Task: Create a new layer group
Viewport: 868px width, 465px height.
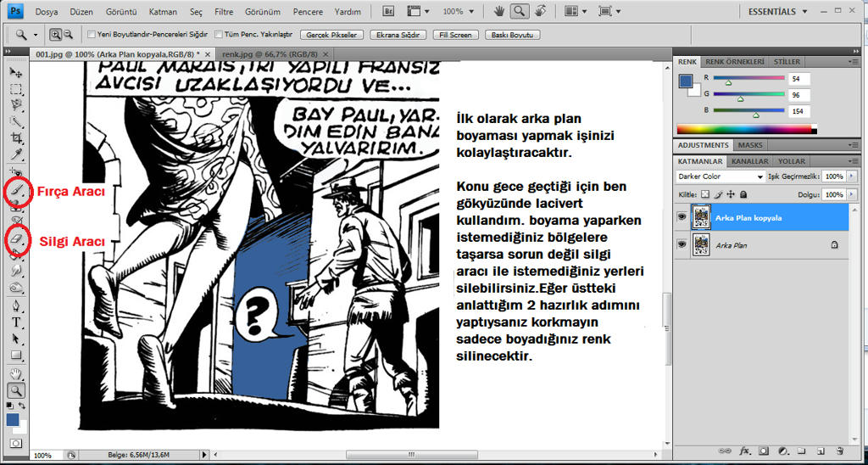Action: tap(802, 451)
